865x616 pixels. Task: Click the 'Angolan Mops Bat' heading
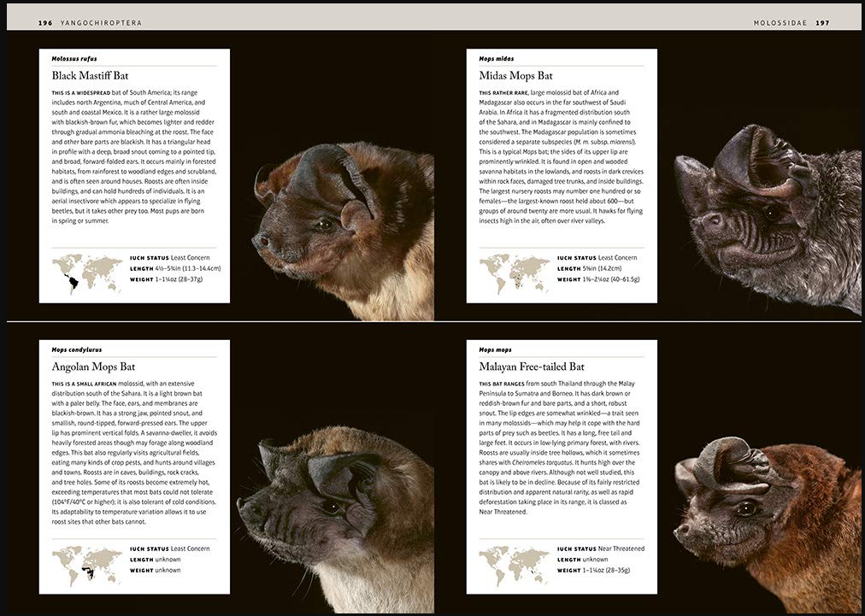pyautogui.click(x=93, y=367)
